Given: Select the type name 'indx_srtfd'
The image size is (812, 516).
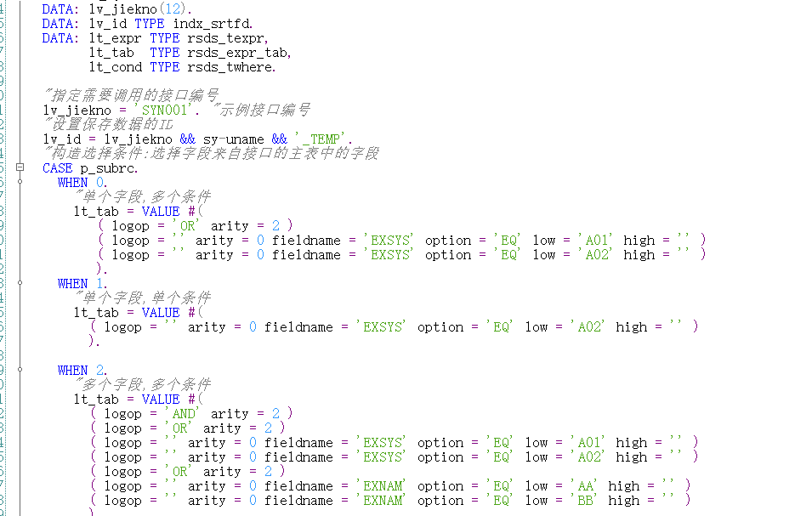Looking at the screenshot, I should [x=213, y=24].
